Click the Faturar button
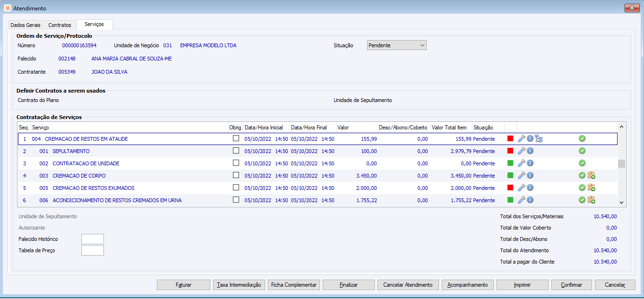This screenshot has height=299, width=644. click(183, 285)
